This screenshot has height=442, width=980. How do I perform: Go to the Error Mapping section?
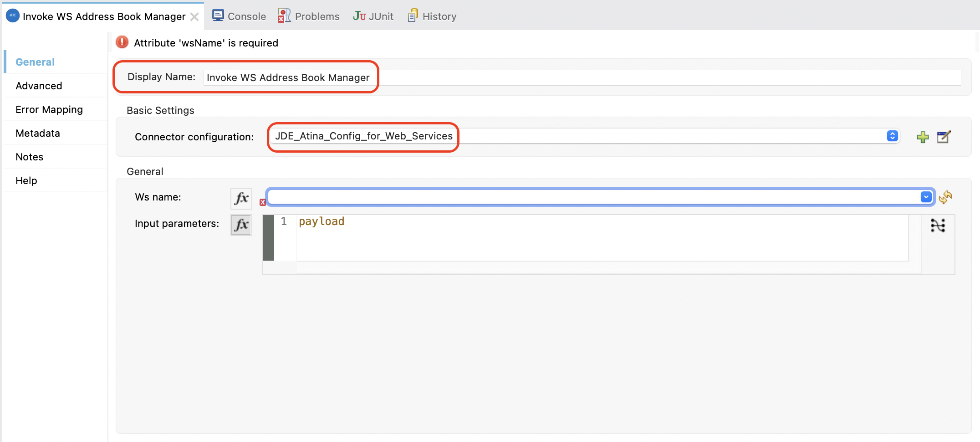click(x=49, y=109)
